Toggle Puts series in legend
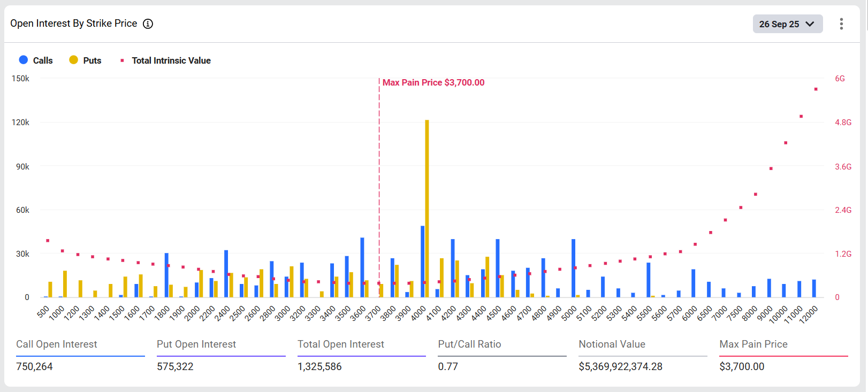This screenshot has height=392, width=868. pos(92,60)
